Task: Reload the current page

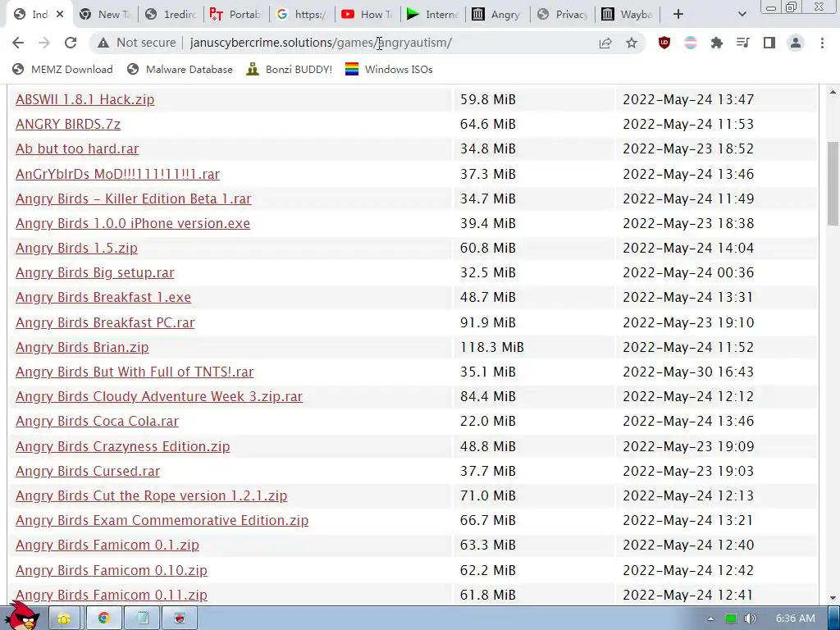Action: (71, 43)
